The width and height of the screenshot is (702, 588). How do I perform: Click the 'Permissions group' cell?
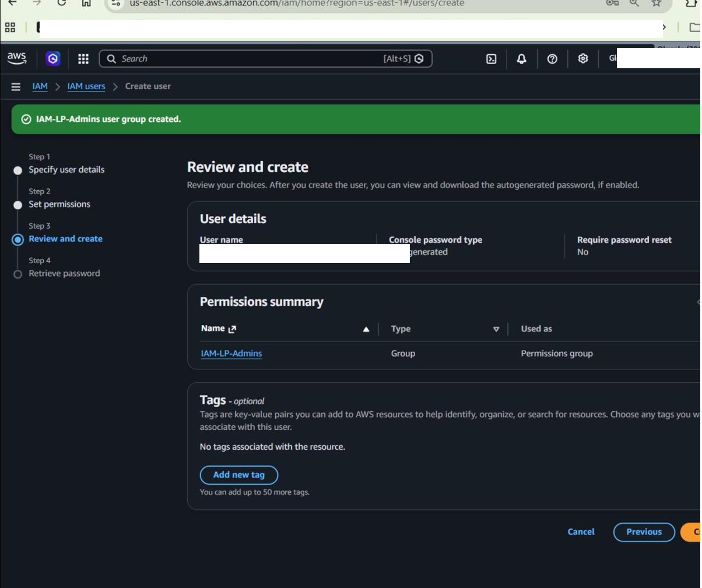pos(557,353)
